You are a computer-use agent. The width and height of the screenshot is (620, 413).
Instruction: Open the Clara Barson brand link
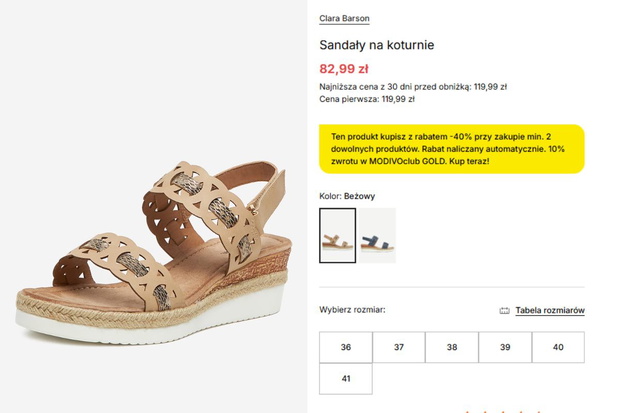click(344, 19)
